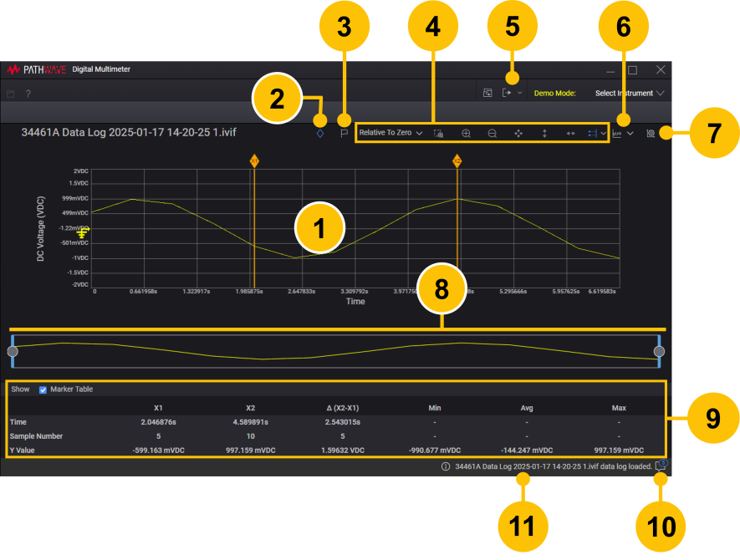The width and height of the screenshot is (740, 560).
Task: Click the horizontal scale arrows icon
Action: [x=570, y=134]
